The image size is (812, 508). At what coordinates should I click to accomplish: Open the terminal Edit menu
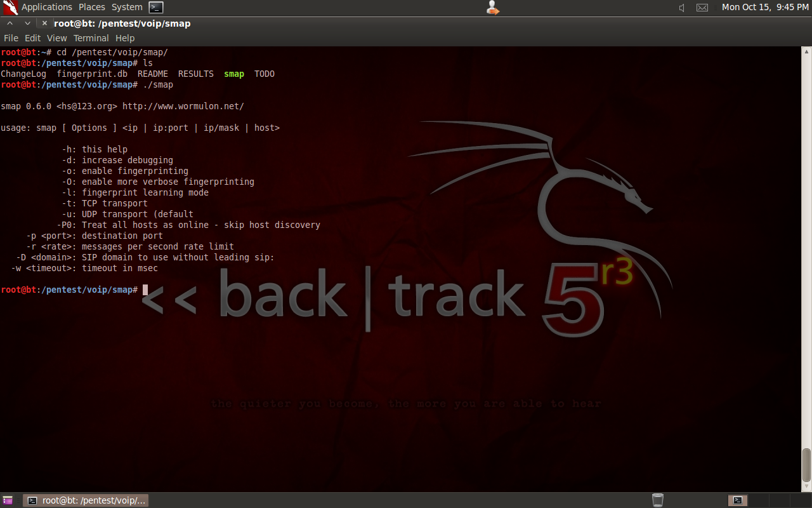[x=32, y=38]
